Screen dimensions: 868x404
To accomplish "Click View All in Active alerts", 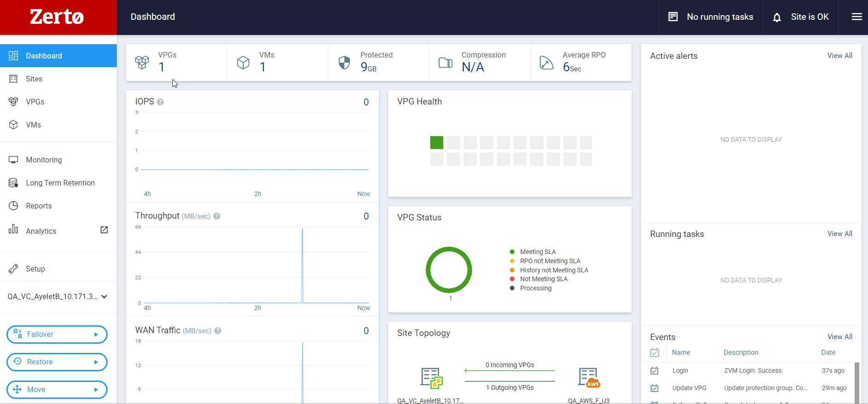I will click(839, 56).
